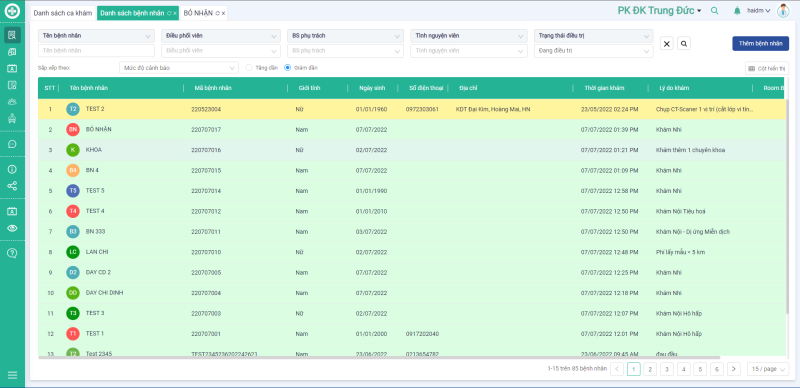Open the Đang điều trị status value dropdown
The height and width of the screenshot is (388, 800).
point(594,51)
